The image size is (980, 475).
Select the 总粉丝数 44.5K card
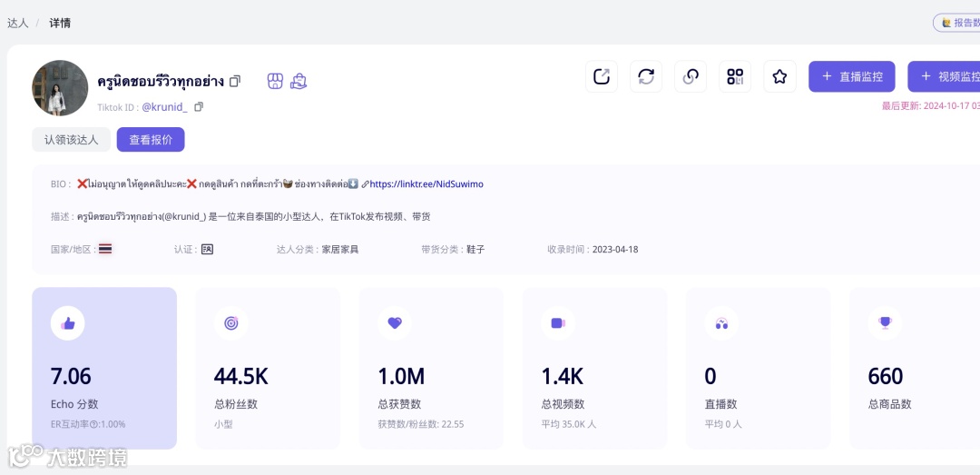point(268,368)
